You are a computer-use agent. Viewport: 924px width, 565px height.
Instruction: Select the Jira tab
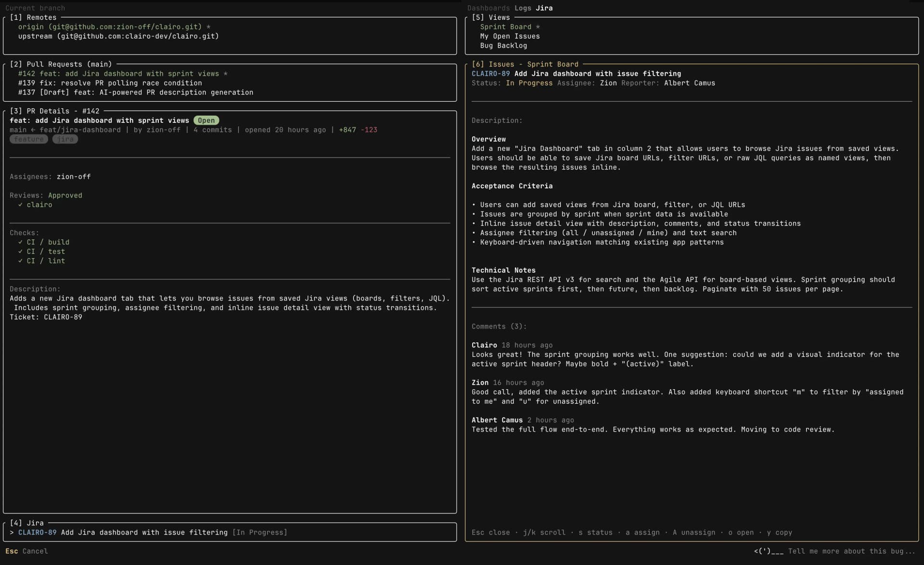point(544,8)
